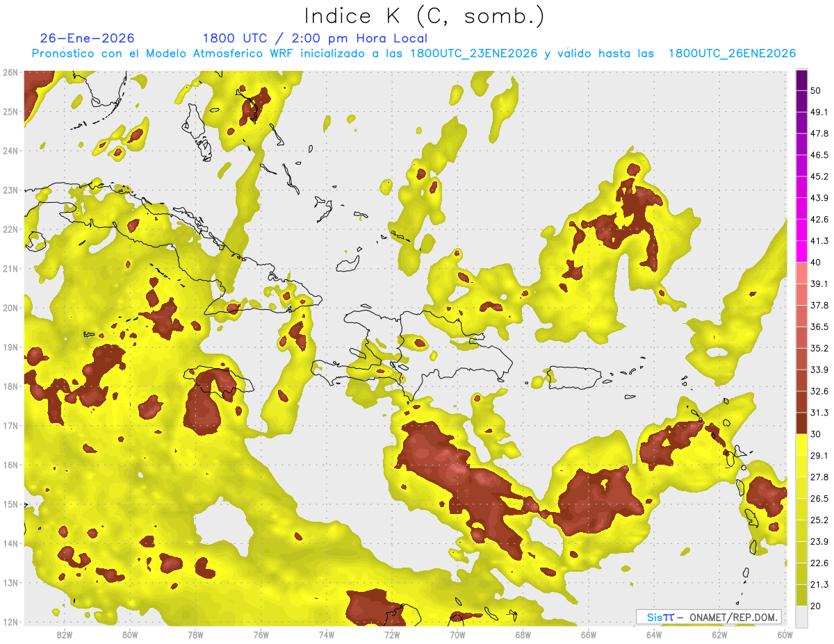Click the color bar label '22.6'
The height and width of the screenshot is (644, 834).
point(819,563)
